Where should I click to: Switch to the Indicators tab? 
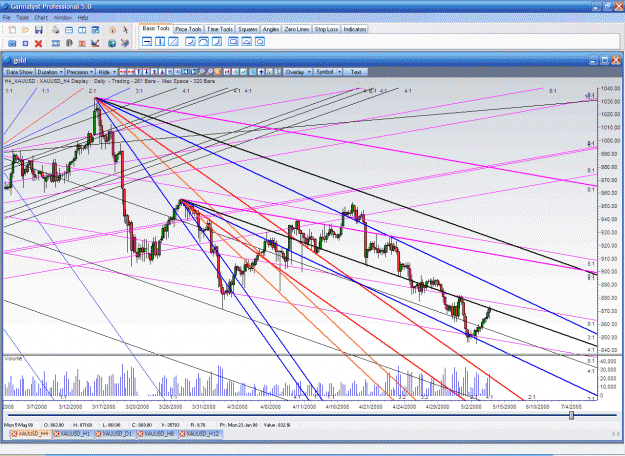(354, 29)
